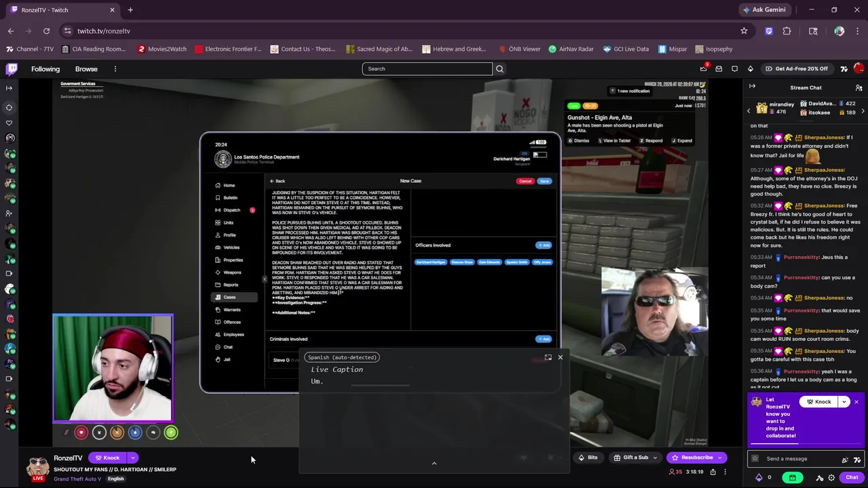Open Twitch home logo
The width and height of the screenshot is (868, 488).
click(x=12, y=68)
